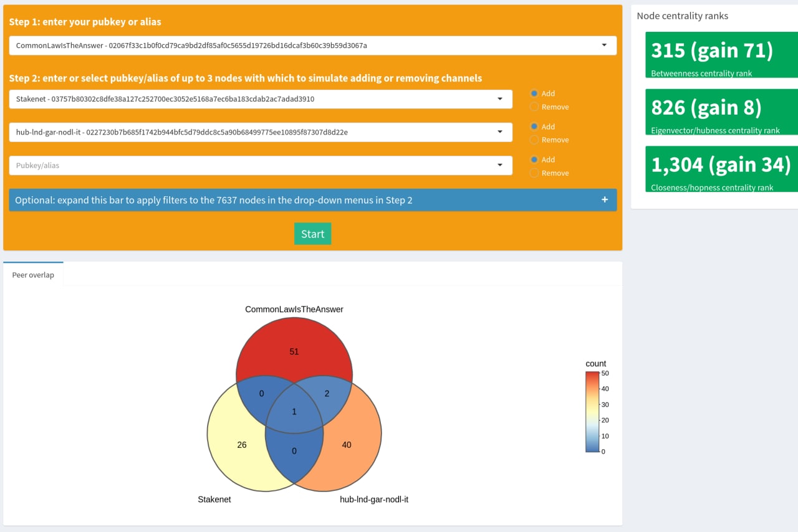Select Remove radio for third empty node
Viewport: 798px width, 532px height.
(x=534, y=173)
